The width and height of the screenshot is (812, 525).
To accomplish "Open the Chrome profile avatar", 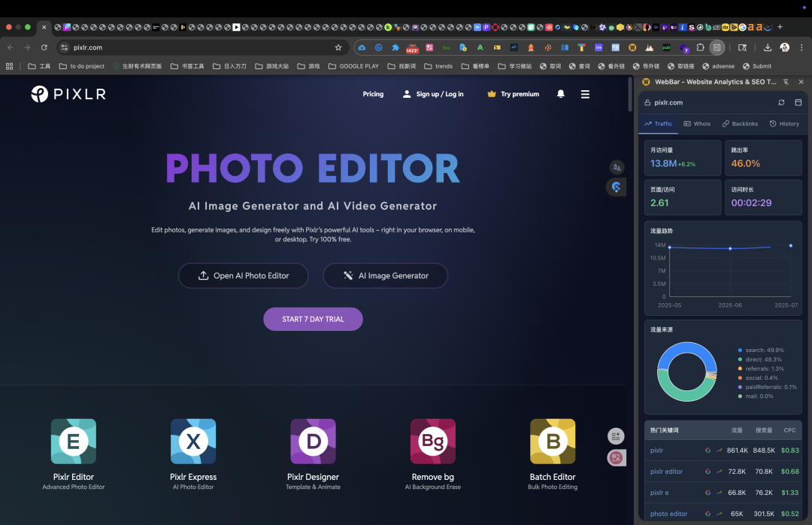I will pos(784,47).
